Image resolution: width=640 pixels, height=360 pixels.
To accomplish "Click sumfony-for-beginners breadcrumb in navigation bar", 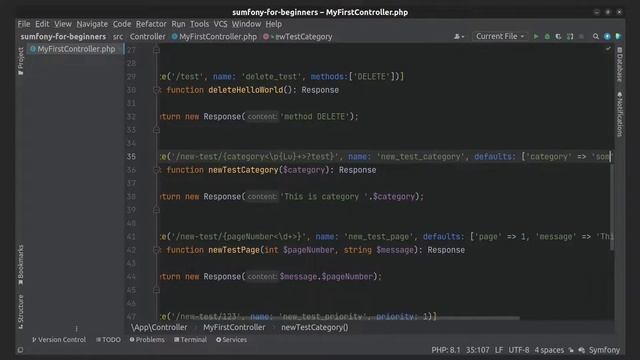I will point(63,37).
